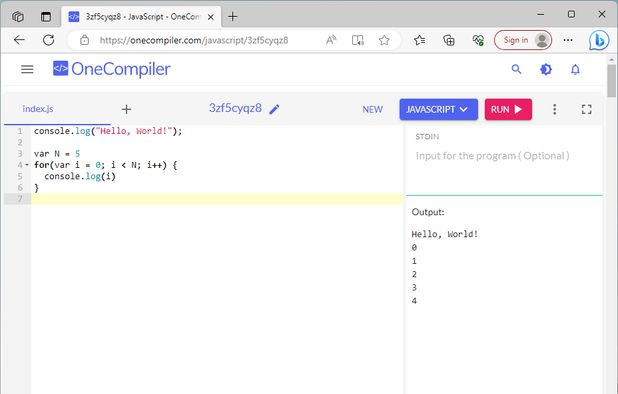Screen dimensions: 618x394
Task: Click the for loop line 4
Action: click(x=106, y=165)
